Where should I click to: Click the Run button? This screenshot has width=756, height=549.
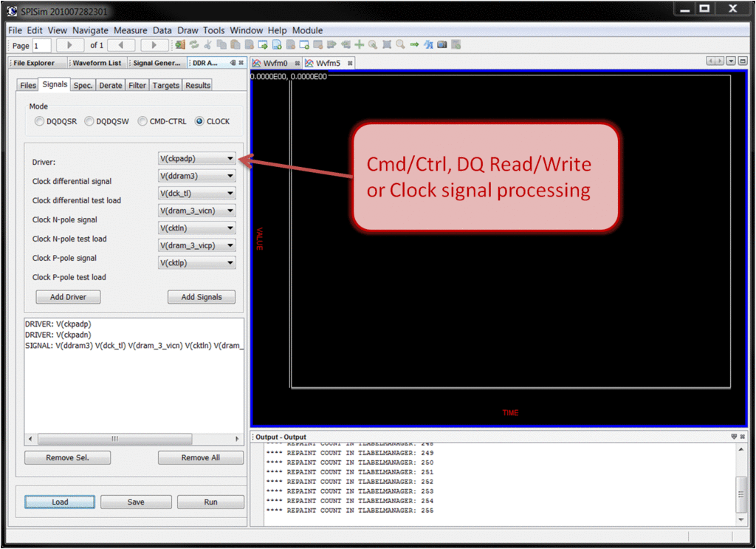point(210,502)
